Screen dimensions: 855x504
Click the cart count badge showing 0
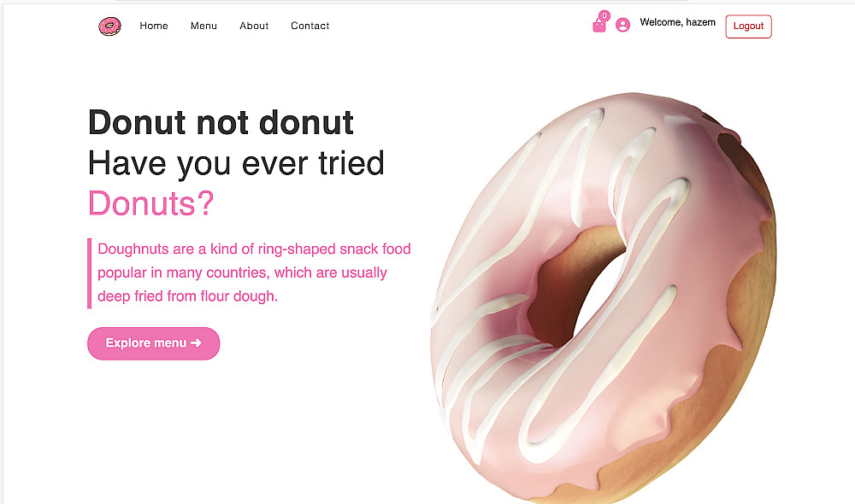[x=604, y=15]
